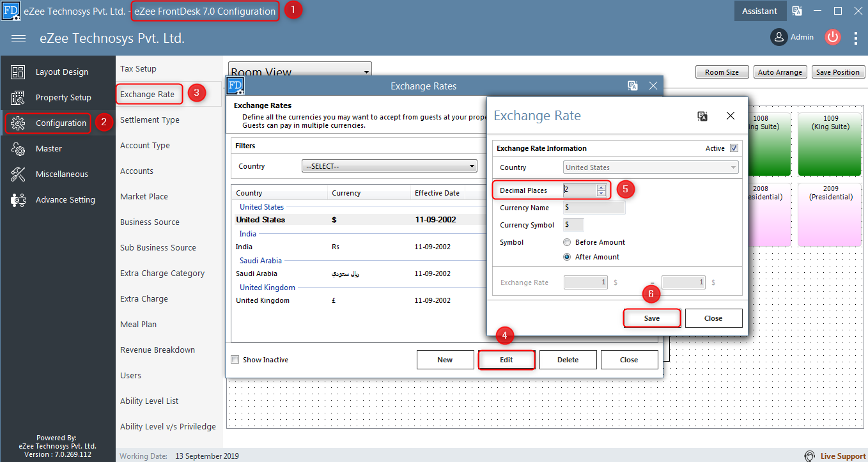Click the FD app logo in title bar
Screen dimensions: 868x462
[12, 11]
